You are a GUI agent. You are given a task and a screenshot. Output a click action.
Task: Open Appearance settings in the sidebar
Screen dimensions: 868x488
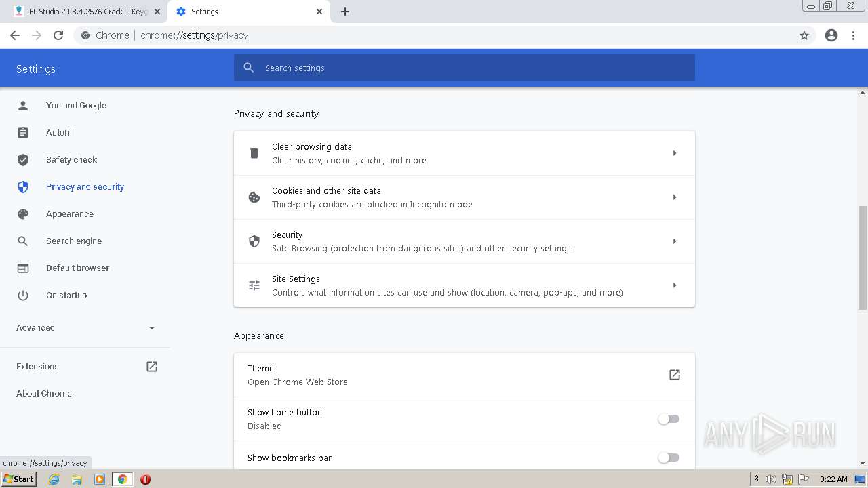point(70,213)
